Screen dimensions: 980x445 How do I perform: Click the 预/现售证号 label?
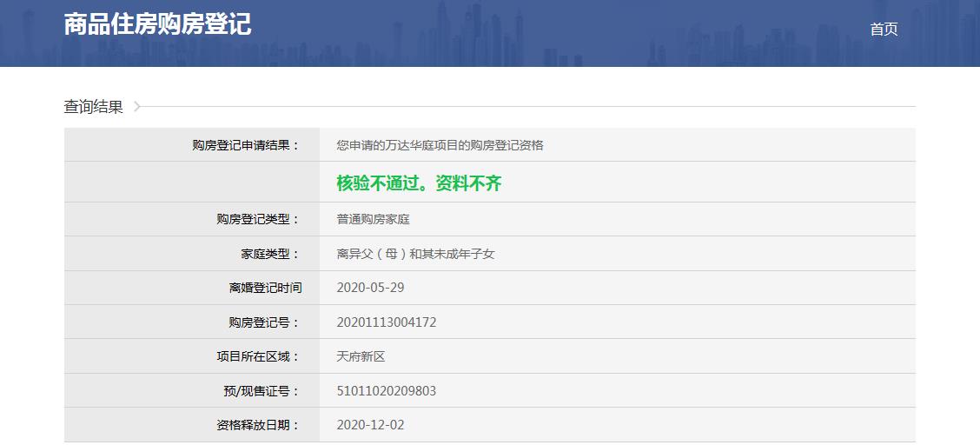pyautogui.click(x=261, y=391)
